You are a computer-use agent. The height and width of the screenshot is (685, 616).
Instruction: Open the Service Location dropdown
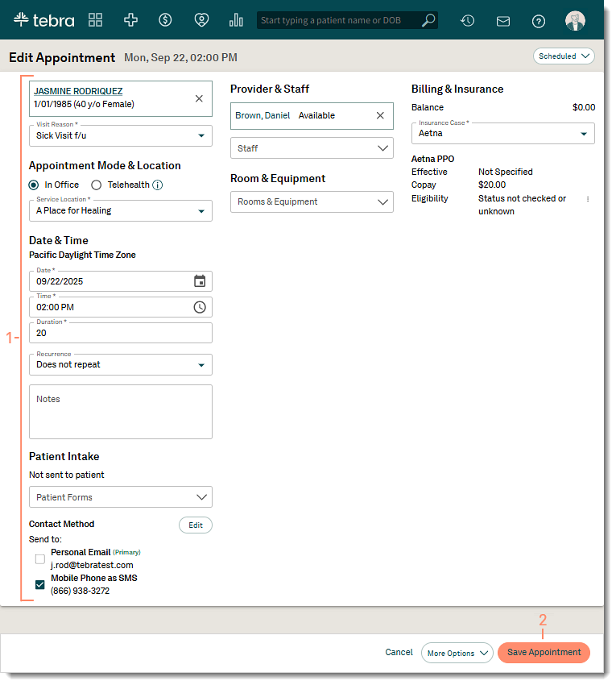coord(121,210)
